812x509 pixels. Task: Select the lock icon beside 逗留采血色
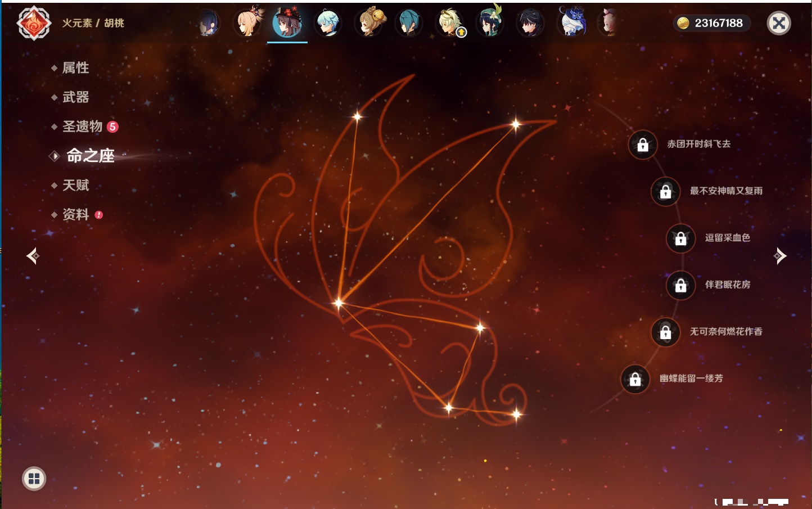coord(680,238)
